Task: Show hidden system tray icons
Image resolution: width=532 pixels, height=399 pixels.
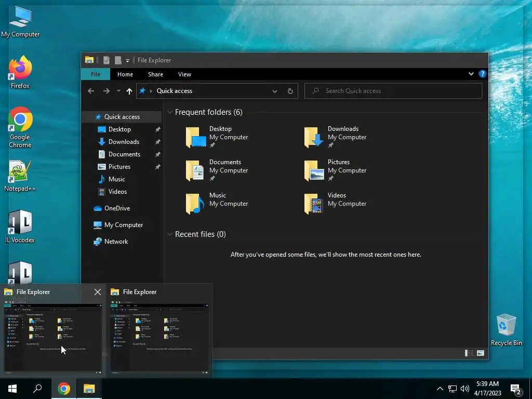Action: click(x=440, y=389)
